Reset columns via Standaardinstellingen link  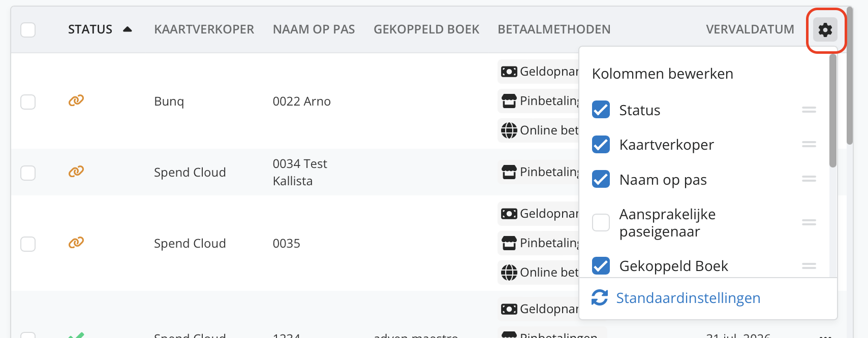pyautogui.click(x=688, y=298)
